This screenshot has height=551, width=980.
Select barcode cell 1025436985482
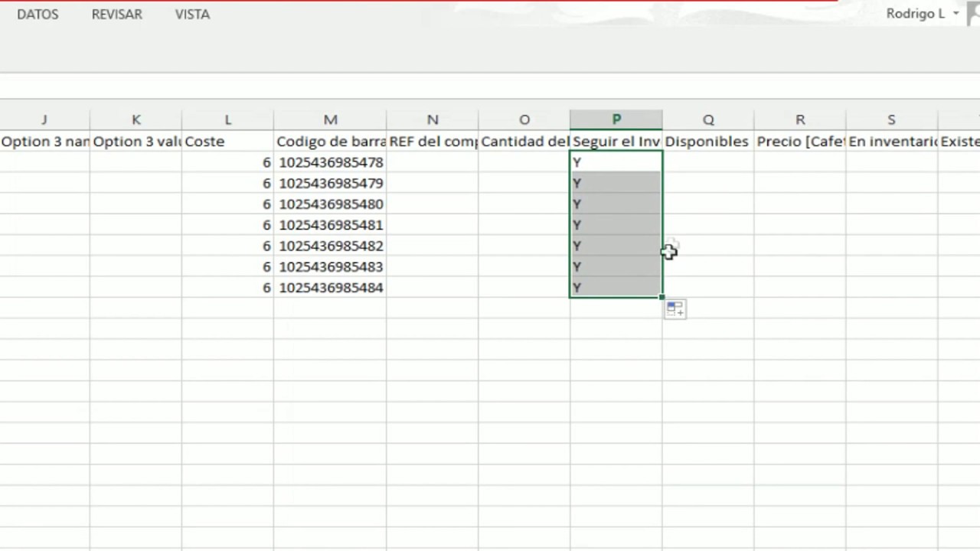[330, 246]
